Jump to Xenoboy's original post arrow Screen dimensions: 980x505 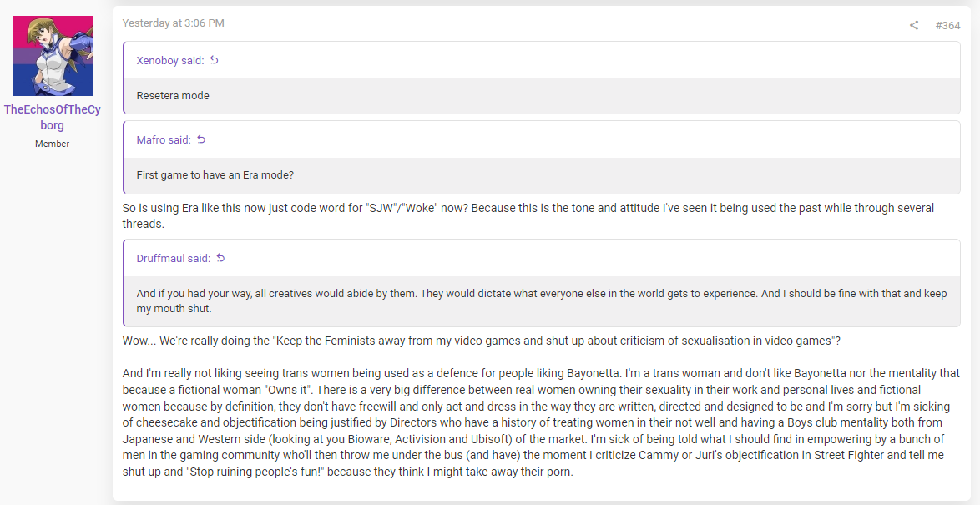point(215,60)
